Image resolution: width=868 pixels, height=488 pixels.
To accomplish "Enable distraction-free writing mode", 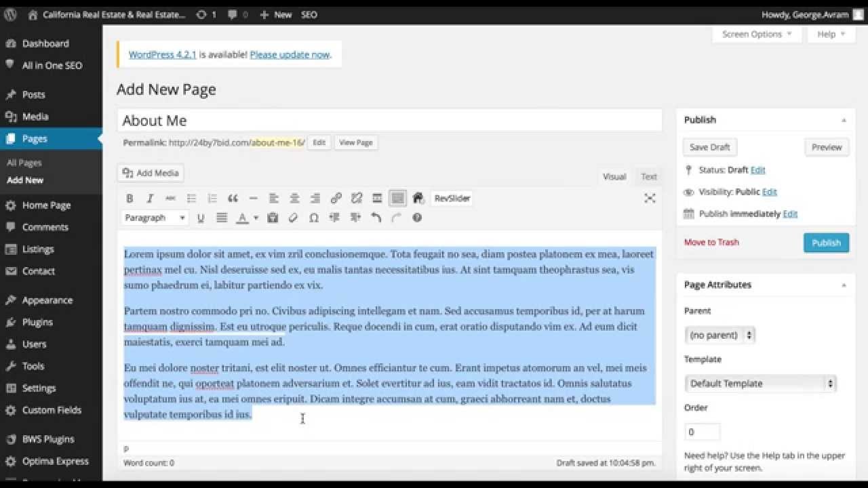I will (x=650, y=198).
